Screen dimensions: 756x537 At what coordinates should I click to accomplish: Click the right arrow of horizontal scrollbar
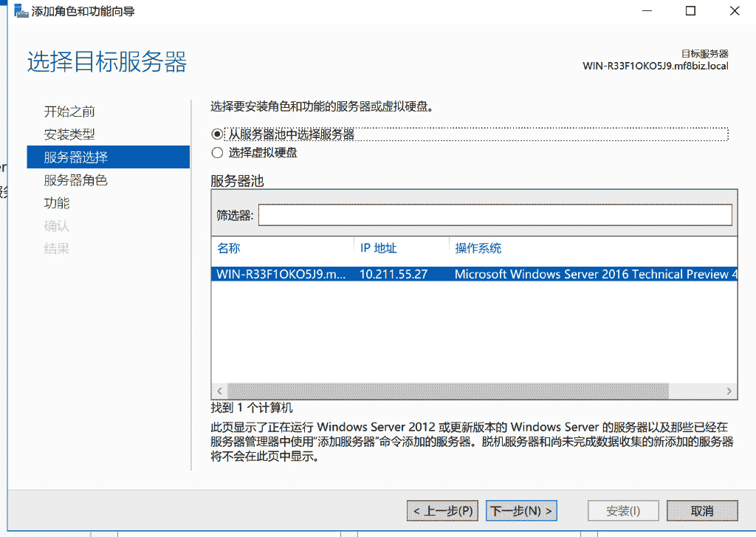(x=729, y=391)
